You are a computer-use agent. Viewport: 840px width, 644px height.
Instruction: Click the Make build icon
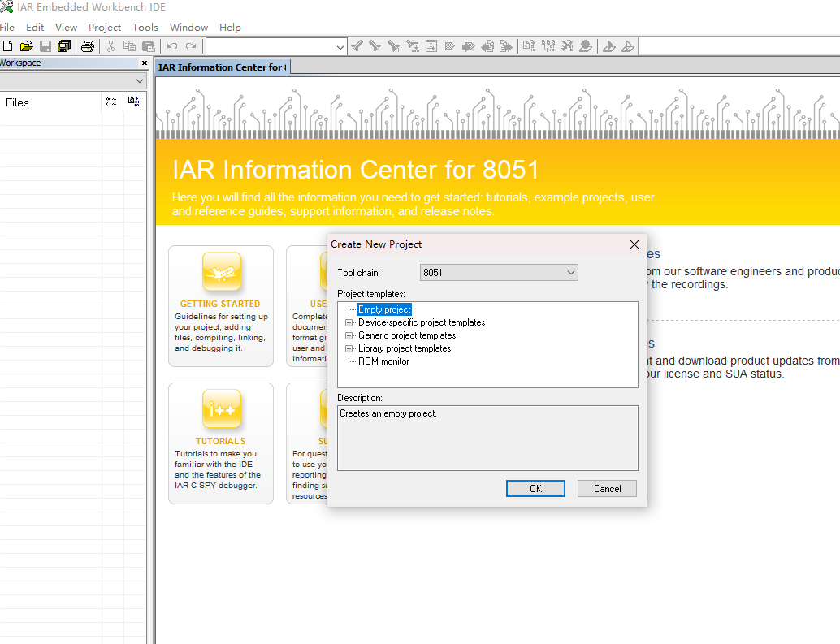(x=548, y=46)
